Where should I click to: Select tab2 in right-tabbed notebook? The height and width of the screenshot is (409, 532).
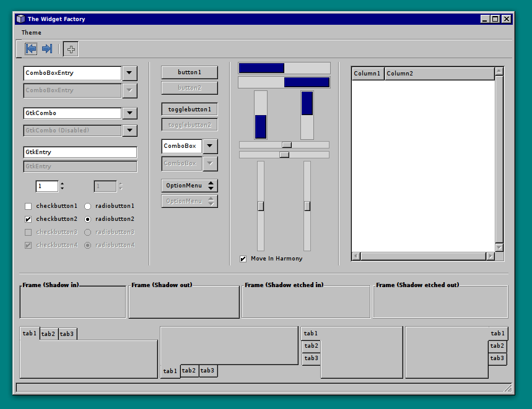coord(497,346)
